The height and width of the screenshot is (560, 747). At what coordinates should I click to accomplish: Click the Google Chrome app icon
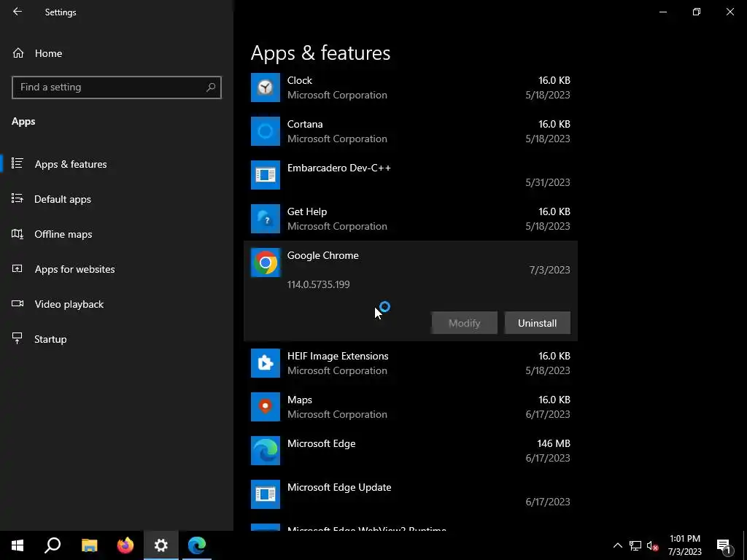[266, 262]
